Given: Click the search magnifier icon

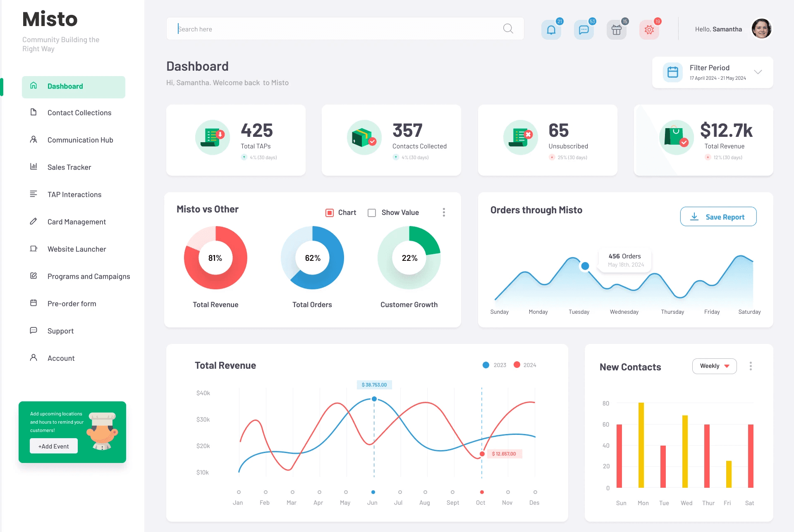Looking at the screenshot, I should (x=508, y=29).
